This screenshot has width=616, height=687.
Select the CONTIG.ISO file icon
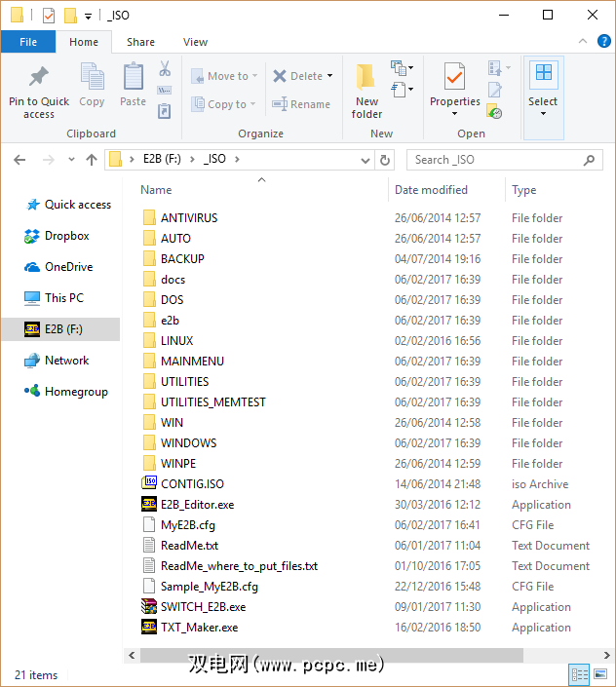149,482
